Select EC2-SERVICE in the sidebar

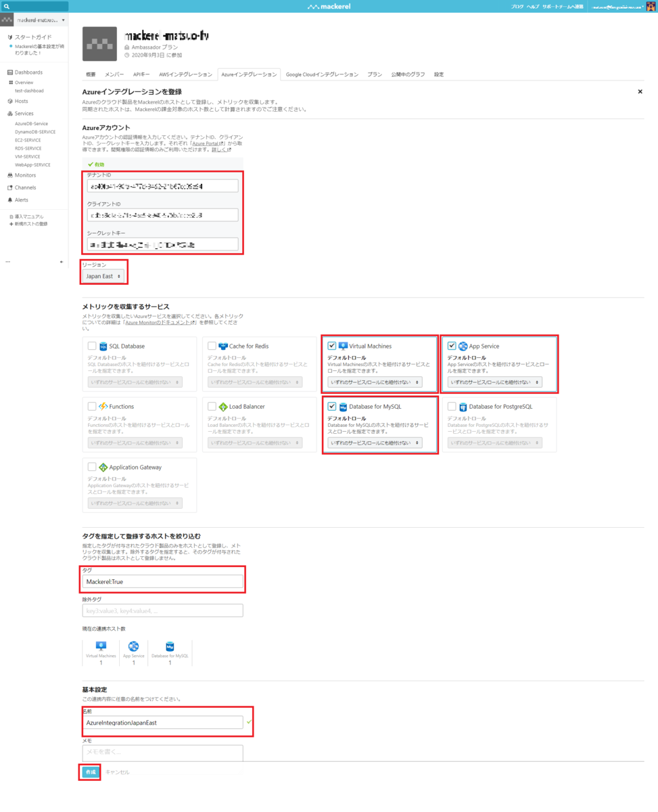(28, 140)
